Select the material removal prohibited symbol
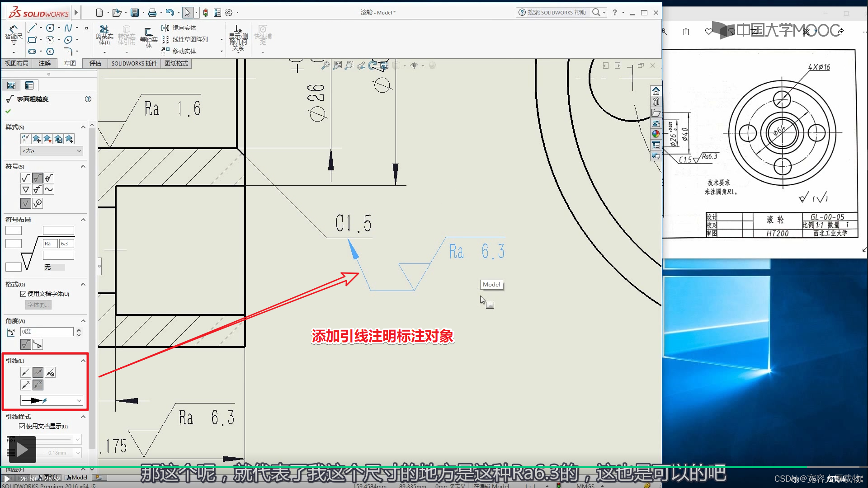The image size is (868, 488). click(49, 178)
